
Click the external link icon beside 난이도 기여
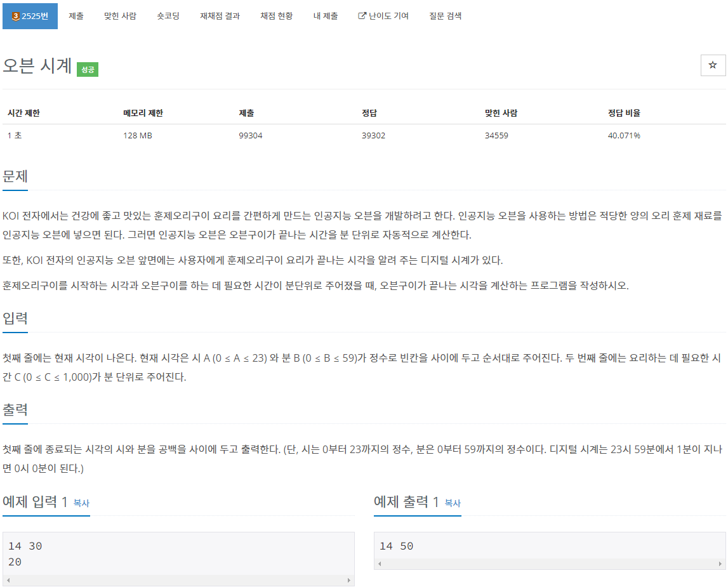(362, 16)
